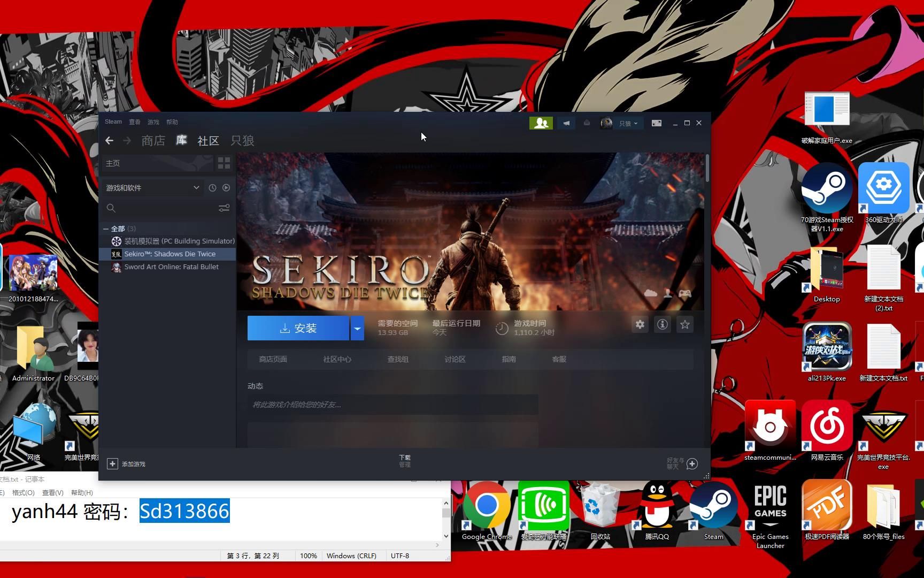The width and height of the screenshot is (924, 578).
Task: Open 360驱动大师 desktop icon
Action: tap(883, 194)
